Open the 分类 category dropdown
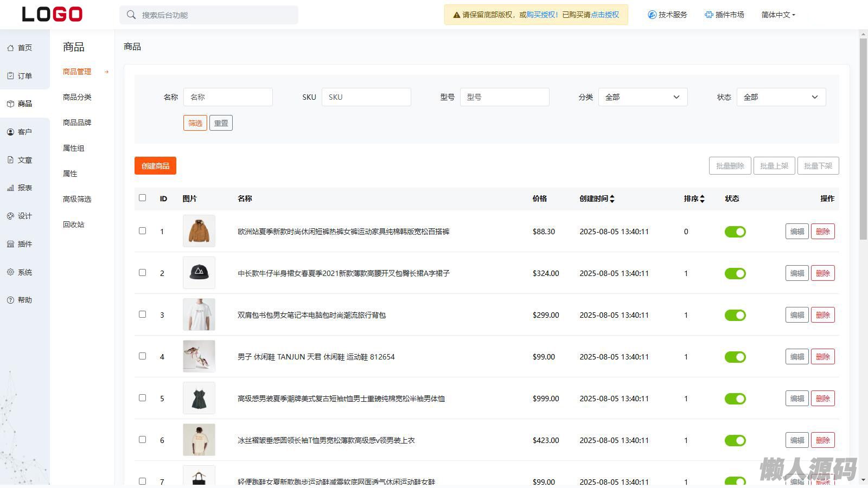Viewport: 868px width, 488px height. coord(642,97)
